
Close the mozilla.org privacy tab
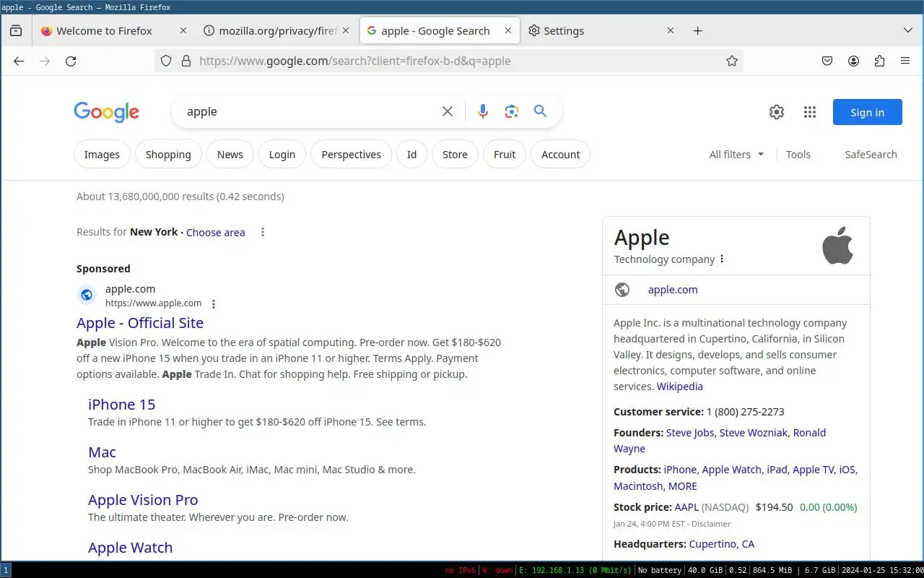(346, 31)
